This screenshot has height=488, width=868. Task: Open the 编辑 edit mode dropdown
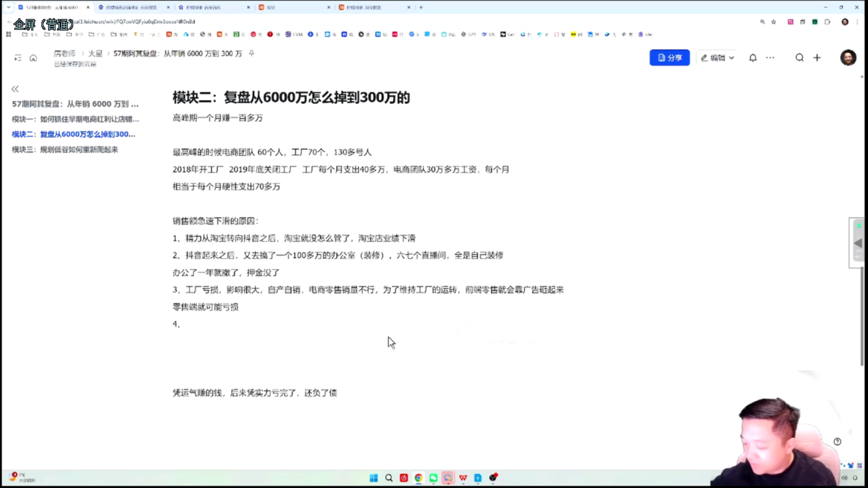point(717,57)
